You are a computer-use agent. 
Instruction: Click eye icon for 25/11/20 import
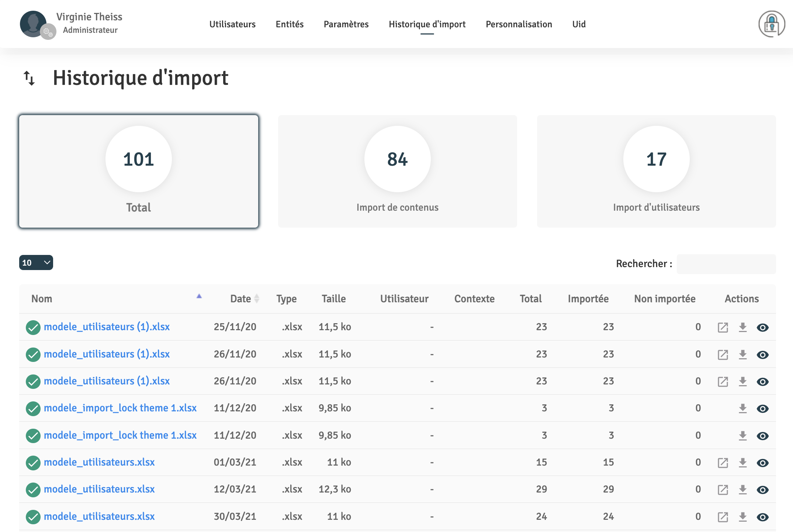pos(762,327)
